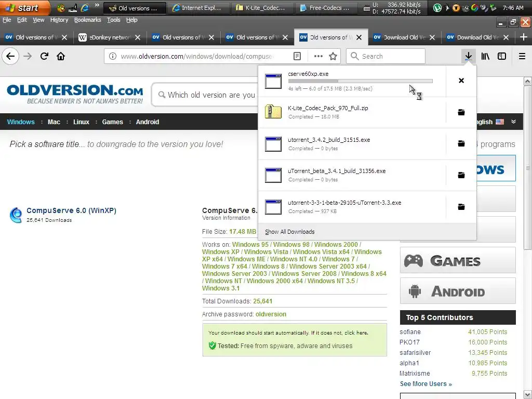Open folder for utorrent-3-3-1-beta-29105 download
The image size is (532, 399).
(x=461, y=207)
